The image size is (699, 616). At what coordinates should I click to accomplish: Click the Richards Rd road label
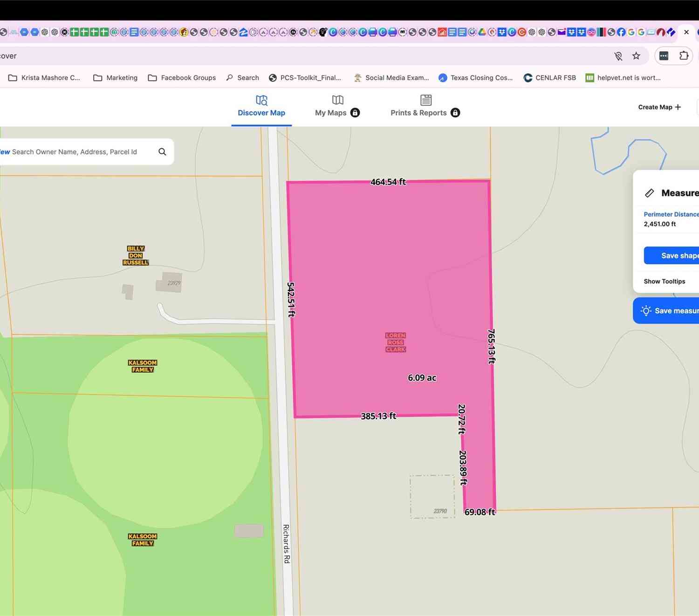pyautogui.click(x=287, y=544)
